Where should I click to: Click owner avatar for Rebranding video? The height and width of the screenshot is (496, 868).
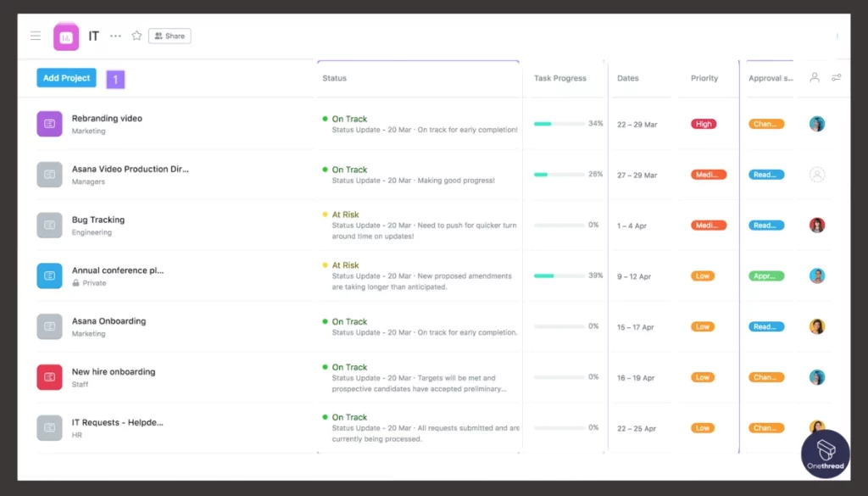point(817,124)
